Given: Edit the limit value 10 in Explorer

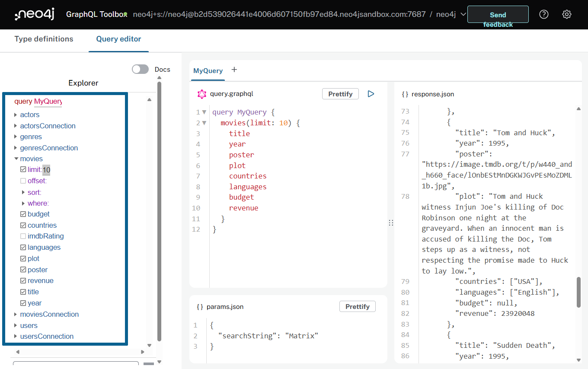Looking at the screenshot, I should pyautogui.click(x=46, y=170).
